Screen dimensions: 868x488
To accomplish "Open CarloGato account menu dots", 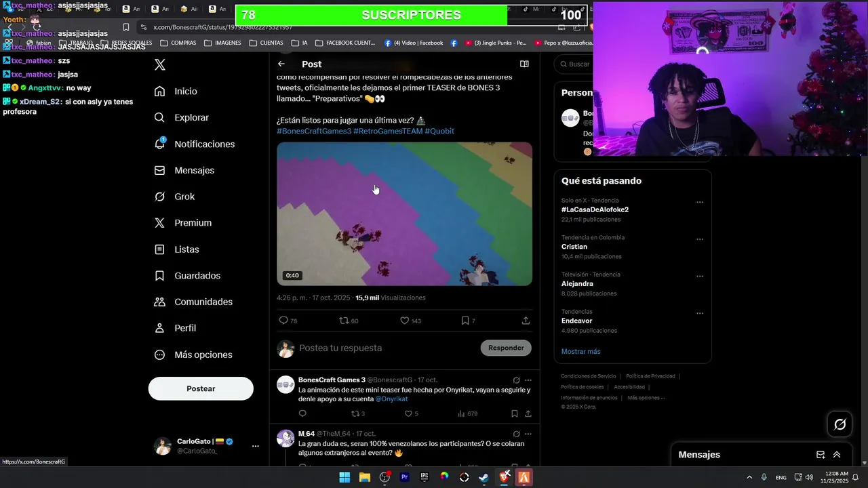I will [x=256, y=446].
